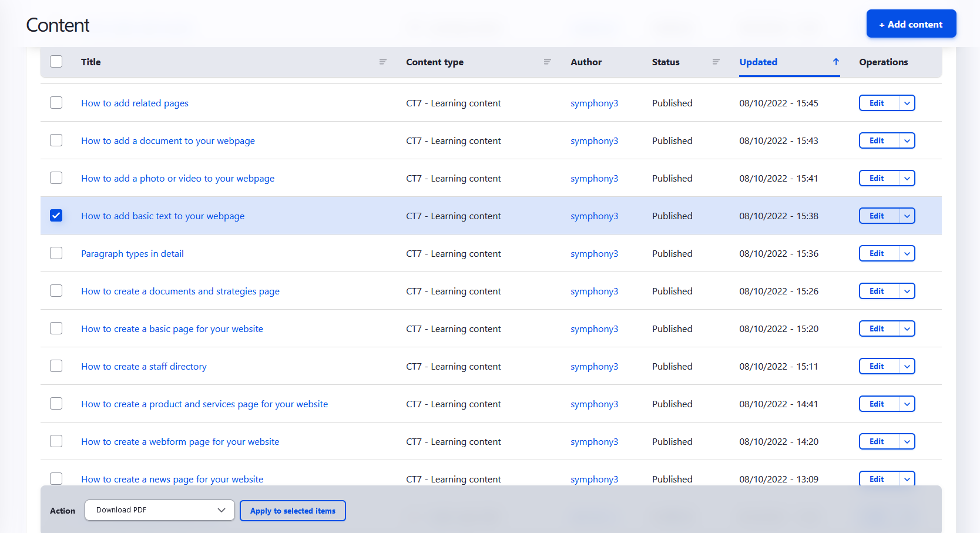980x533 pixels.
Task: Uncheck the 'How to add basic text' row
Action: pyautogui.click(x=56, y=216)
